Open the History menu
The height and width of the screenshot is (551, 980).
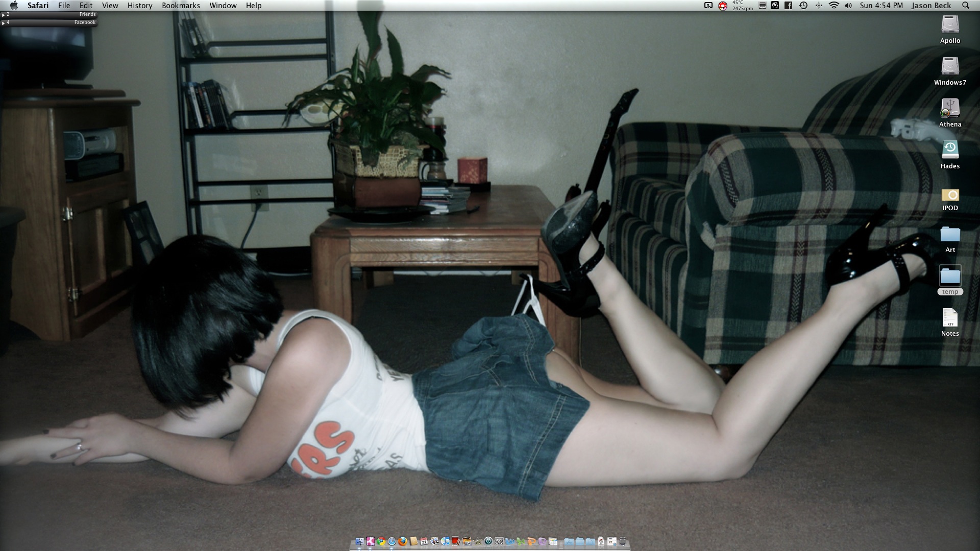(x=140, y=6)
